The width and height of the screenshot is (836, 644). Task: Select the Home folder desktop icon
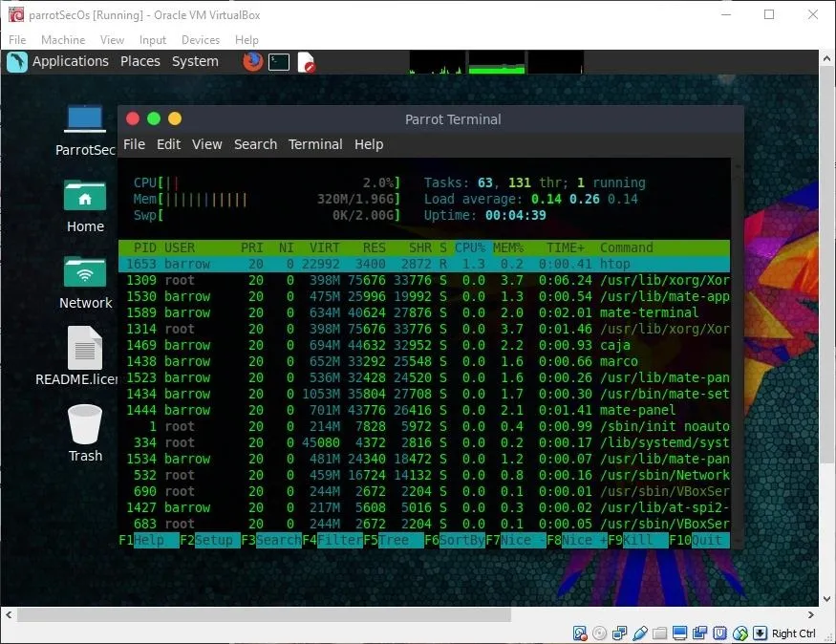click(85, 205)
